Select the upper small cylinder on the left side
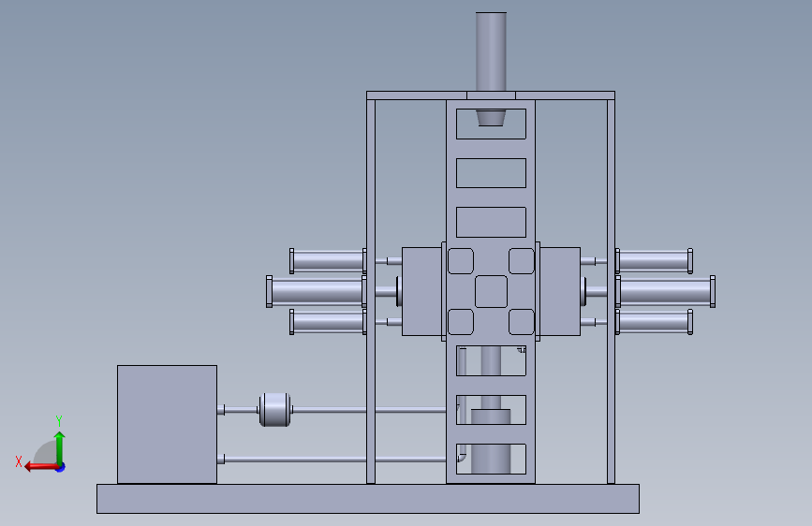 pos(328,261)
